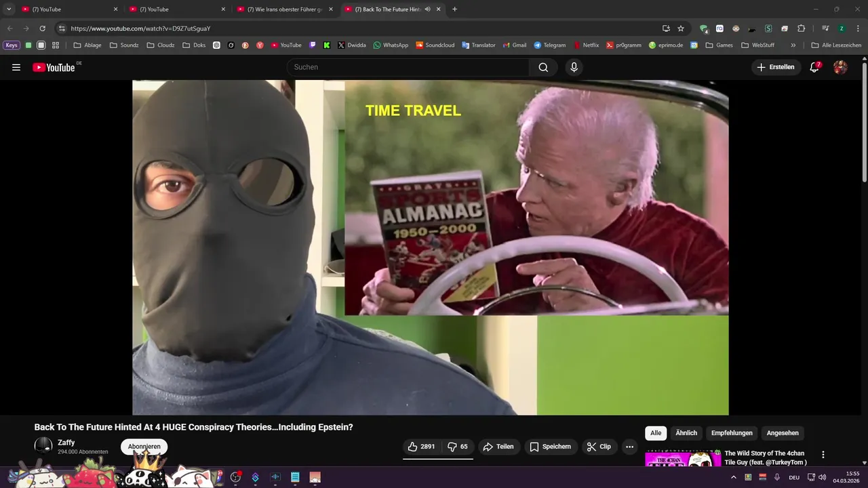Open the Netflix bookmark
The image size is (868, 488).
(586, 45)
